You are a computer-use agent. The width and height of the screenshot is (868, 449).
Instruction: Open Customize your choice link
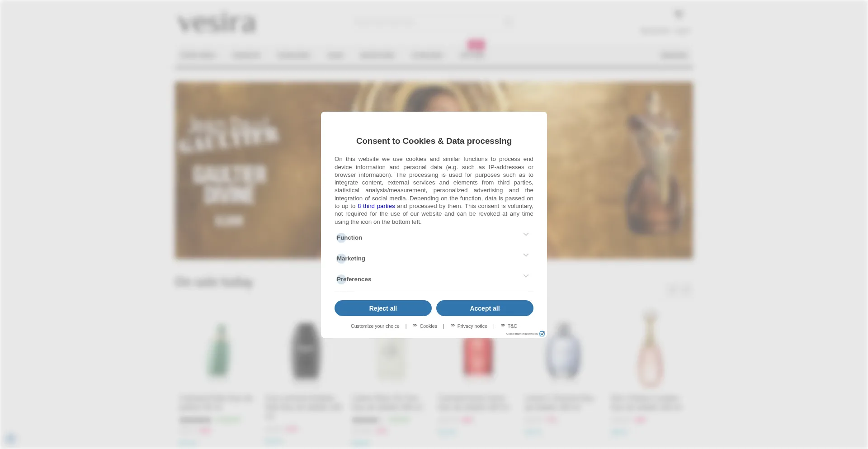click(x=375, y=326)
